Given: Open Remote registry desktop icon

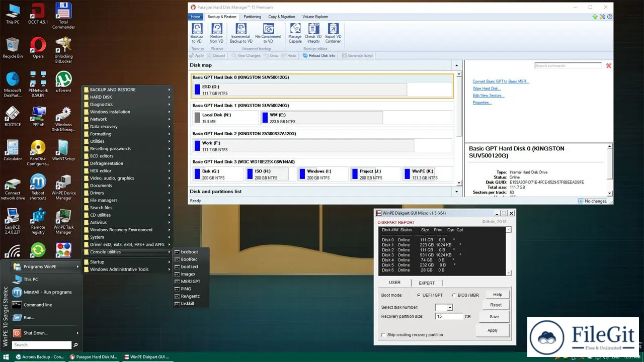Looking at the screenshot, I should click(x=38, y=221).
